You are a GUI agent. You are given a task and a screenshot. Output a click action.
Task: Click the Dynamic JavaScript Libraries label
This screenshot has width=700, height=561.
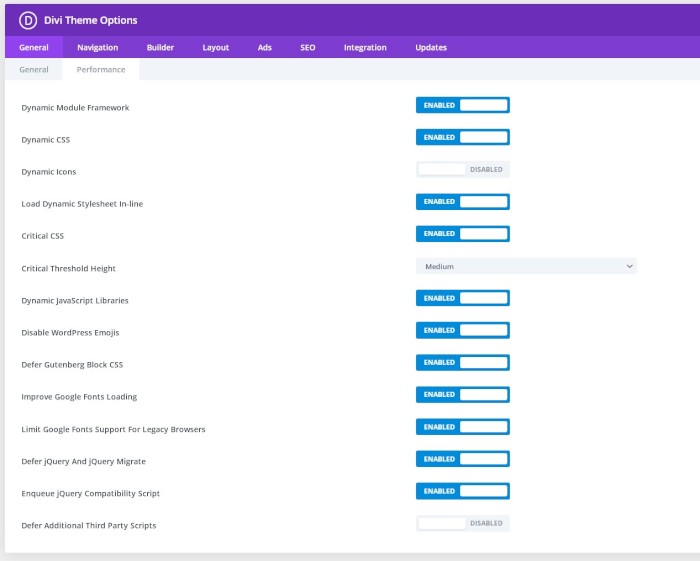point(75,301)
